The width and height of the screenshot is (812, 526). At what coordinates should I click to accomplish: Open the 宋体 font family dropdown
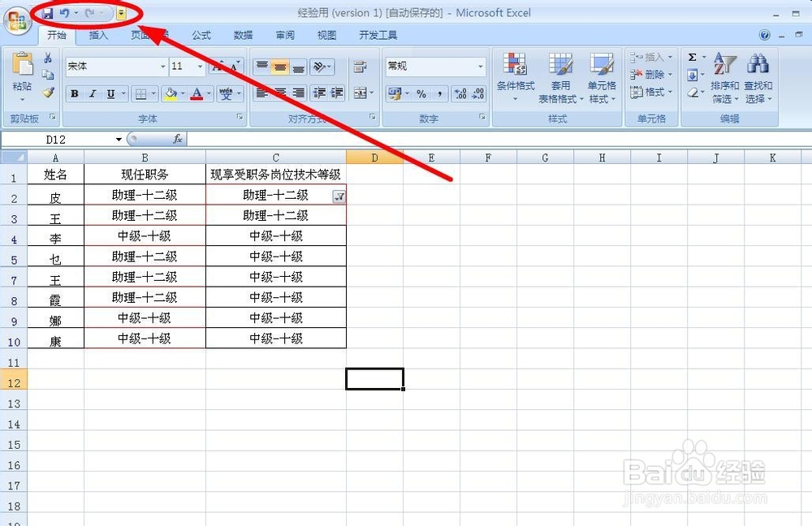click(x=161, y=66)
